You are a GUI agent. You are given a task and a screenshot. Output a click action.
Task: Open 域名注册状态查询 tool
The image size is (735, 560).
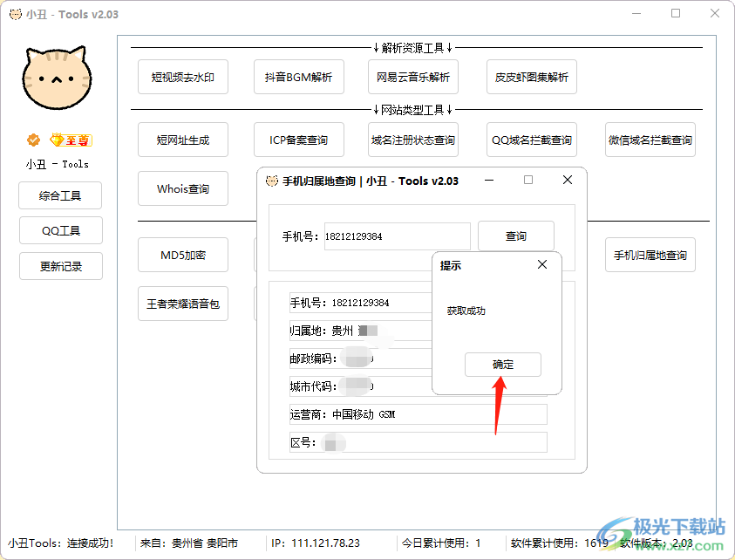(x=413, y=140)
